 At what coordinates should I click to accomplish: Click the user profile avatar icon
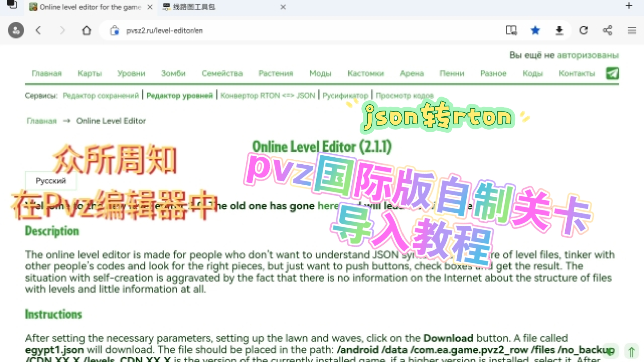[16, 31]
